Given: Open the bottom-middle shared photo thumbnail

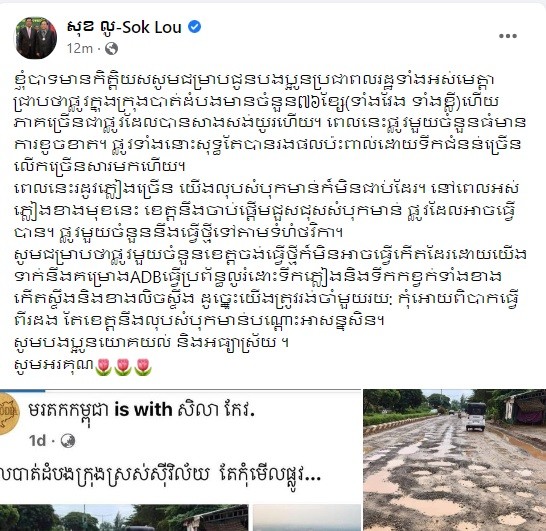Looking at the screenshot, I should [x=307, y=518].
